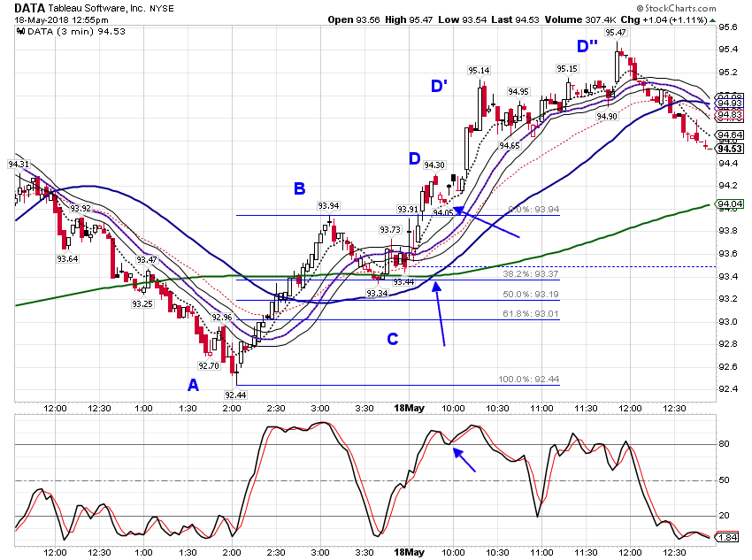The image size is (752, 560).
Task: Select the 94.95 price label on the chart
Action: coord(518,92)
